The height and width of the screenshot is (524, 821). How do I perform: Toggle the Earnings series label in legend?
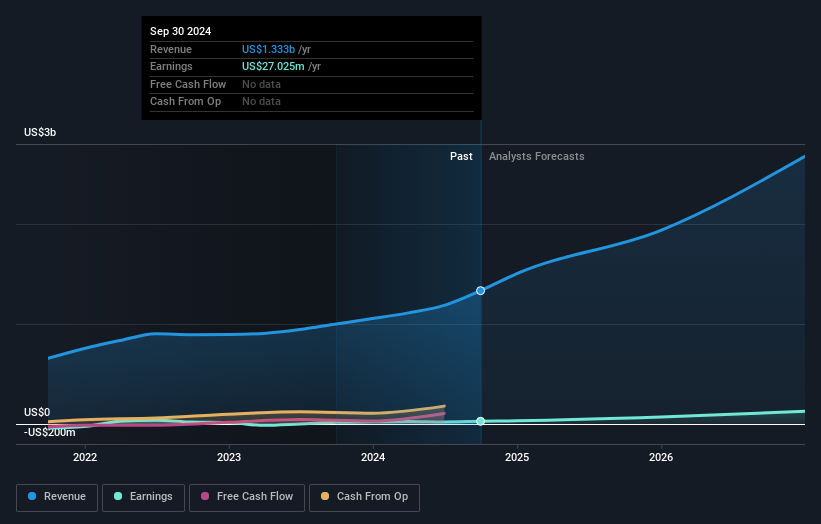click(x=150, y=497)
